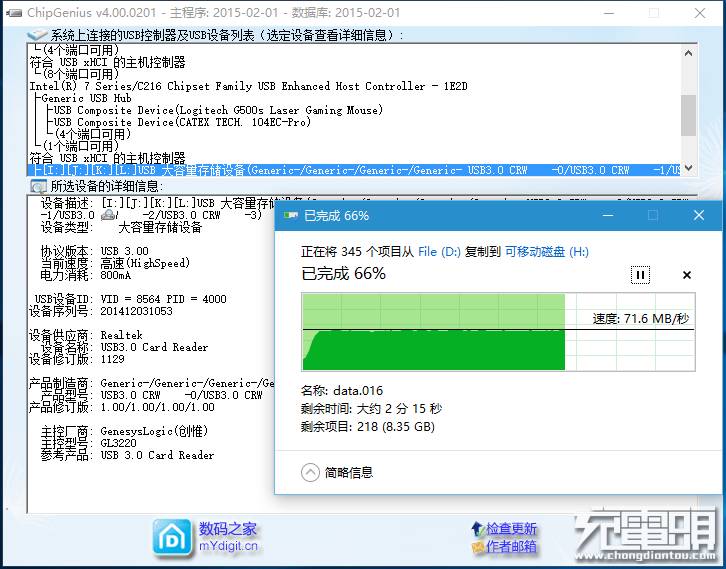
Task: Click the 800mA power consumption value
Action: tap(116, 275)
